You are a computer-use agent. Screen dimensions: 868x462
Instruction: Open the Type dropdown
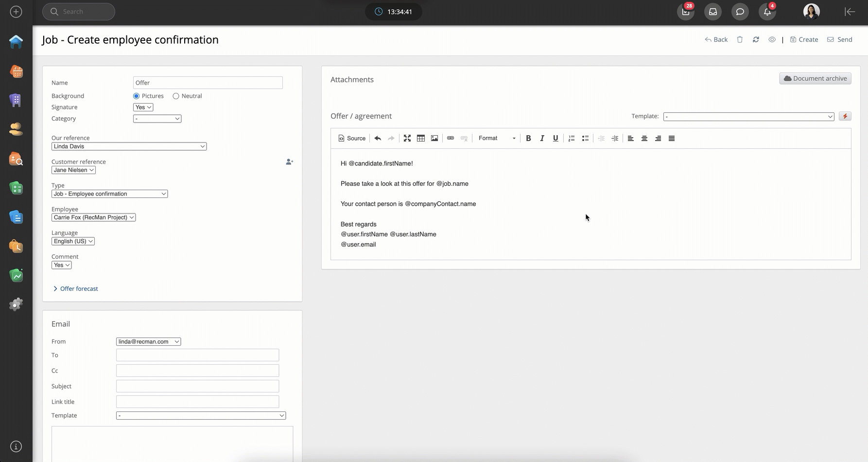(x=109, y=194)
